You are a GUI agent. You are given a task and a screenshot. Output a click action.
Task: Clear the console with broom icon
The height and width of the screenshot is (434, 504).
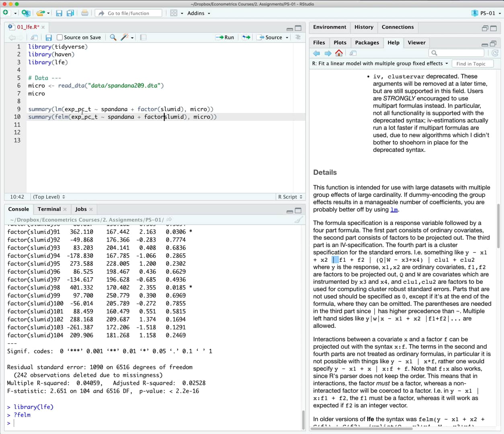[298, 220]
